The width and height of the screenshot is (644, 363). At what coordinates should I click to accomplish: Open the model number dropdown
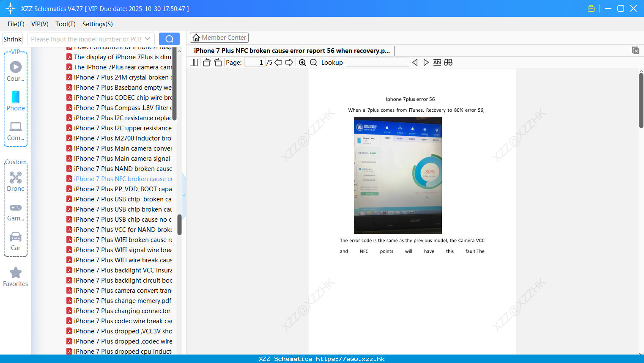pos(148,39)
